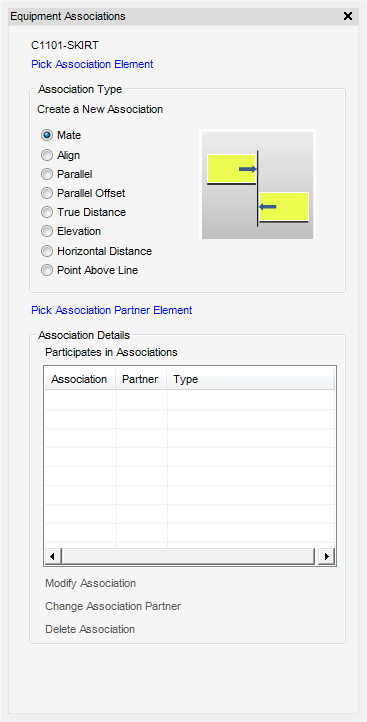Click Change Association Partner

(x=113, y=606)
